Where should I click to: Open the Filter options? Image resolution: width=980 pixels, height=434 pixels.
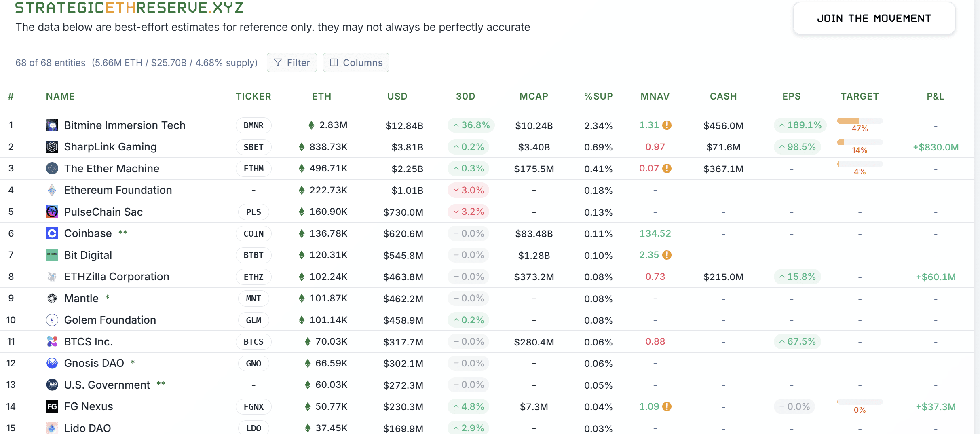coord(291,63)
